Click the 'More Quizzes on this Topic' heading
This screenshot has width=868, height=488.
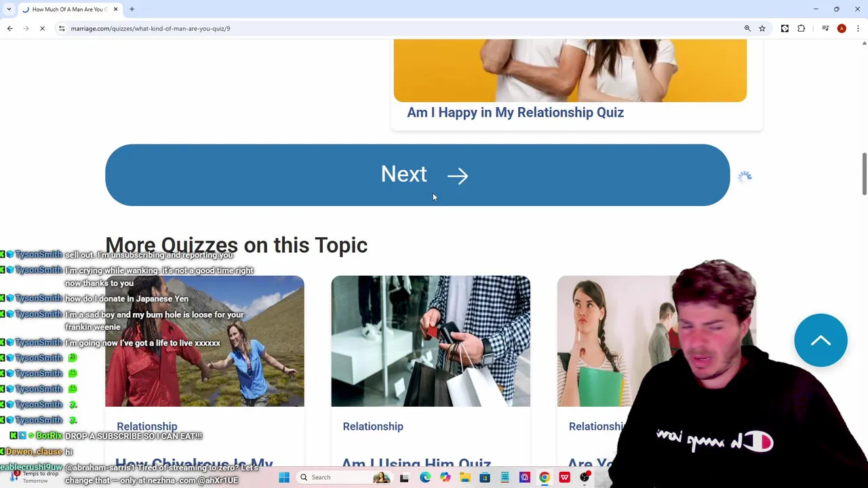(236, 245)
